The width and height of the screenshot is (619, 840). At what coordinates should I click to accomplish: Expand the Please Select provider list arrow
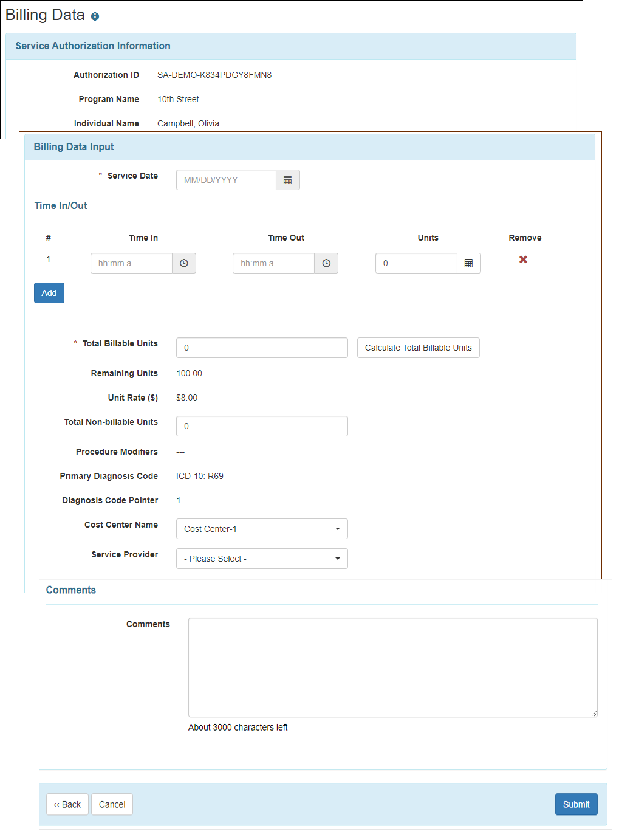tap(338, 559)
